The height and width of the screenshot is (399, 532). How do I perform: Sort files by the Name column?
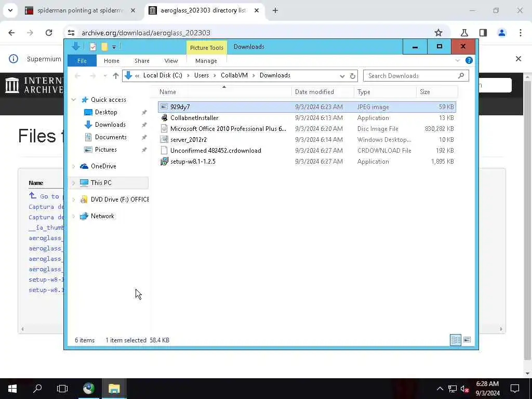(x=224, y=91)
